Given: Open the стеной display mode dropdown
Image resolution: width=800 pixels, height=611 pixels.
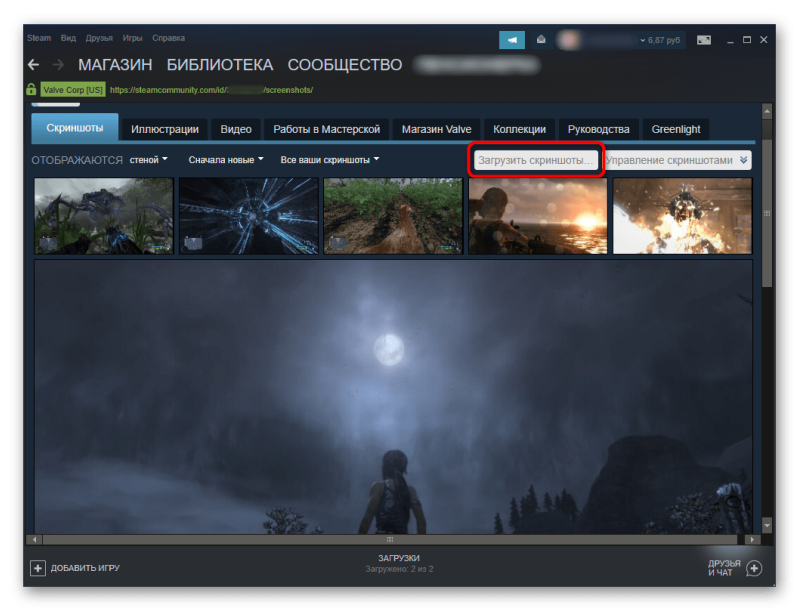Looking at the screenshot, I should point(148,160).
